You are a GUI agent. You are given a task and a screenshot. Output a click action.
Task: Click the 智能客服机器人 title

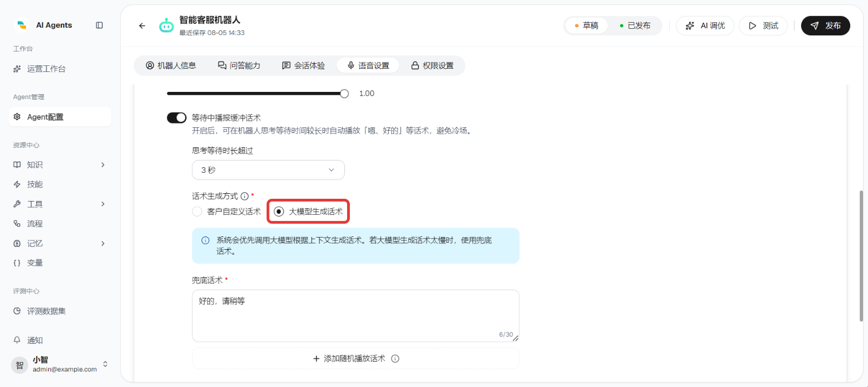(x=210, y=20)
